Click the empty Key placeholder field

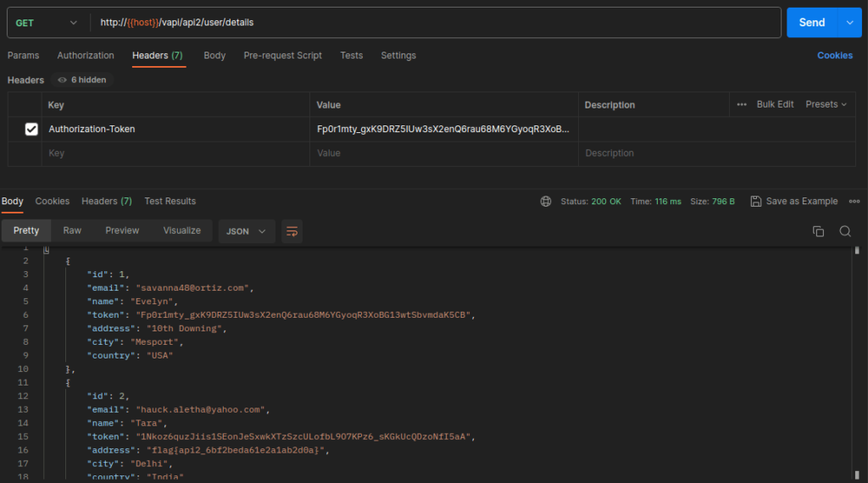pos(175,153)
